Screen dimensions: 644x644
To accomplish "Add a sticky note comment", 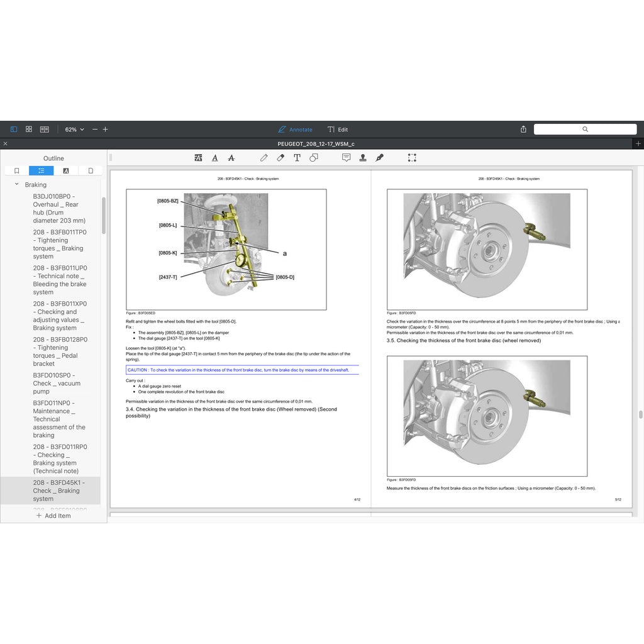I will [346, 158].
